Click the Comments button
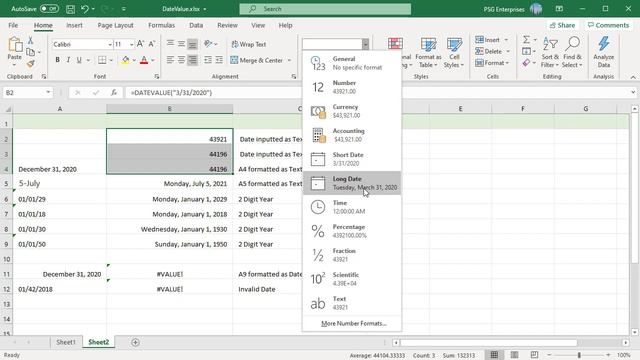Image resolution: width=640 pixels, height=360 pixels. pyautogui.click(x=608, y=25)
